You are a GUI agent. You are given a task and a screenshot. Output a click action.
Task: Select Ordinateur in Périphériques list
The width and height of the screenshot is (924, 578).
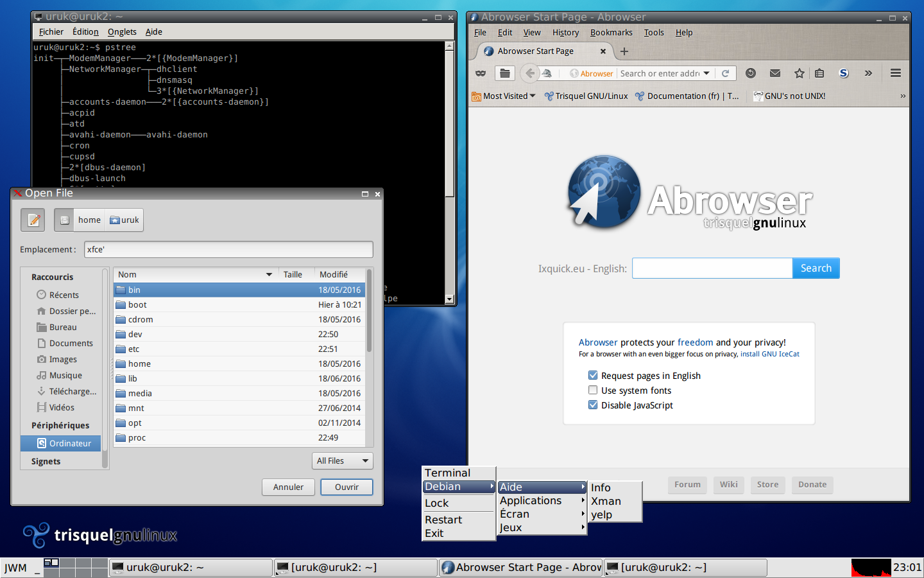tap(60, 443)
